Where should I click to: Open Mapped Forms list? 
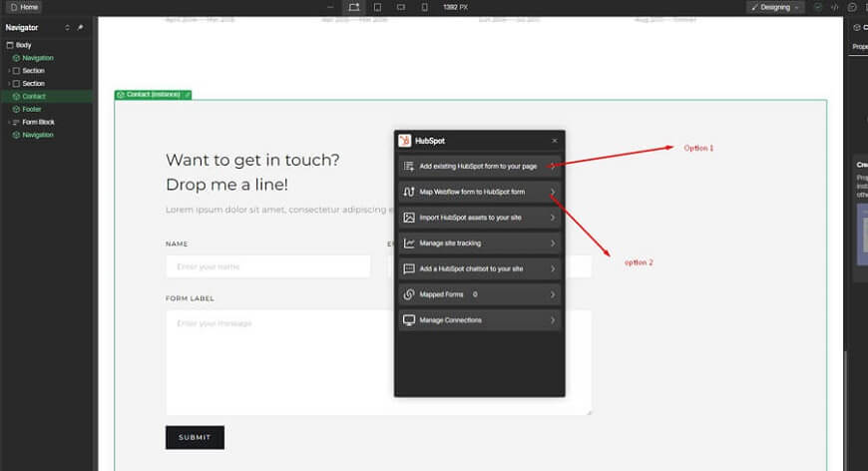coord(479,294)
